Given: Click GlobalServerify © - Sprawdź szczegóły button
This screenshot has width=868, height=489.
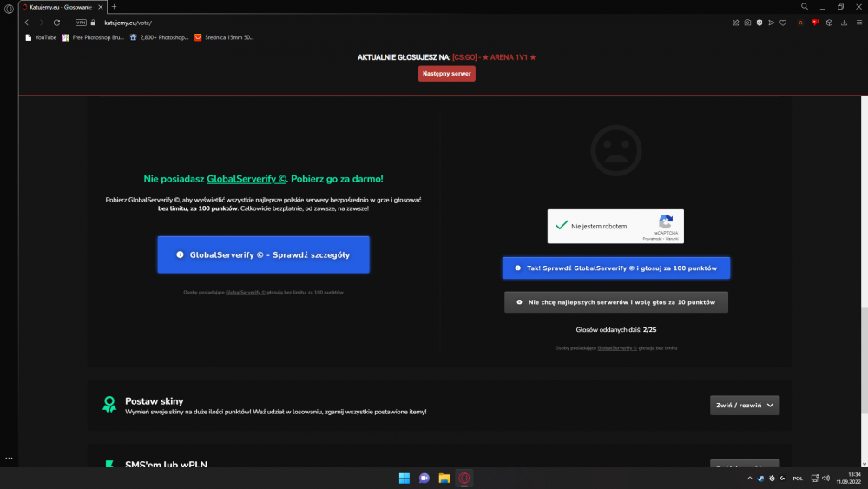Looking at the screenshot, I should point(264,254).
